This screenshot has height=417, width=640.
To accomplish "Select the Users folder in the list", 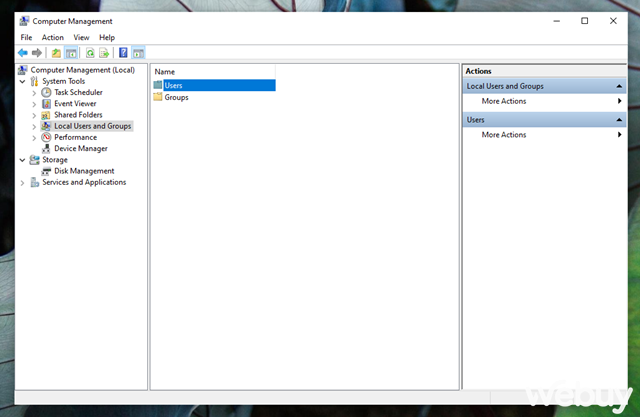I will [x=173, y=86].
